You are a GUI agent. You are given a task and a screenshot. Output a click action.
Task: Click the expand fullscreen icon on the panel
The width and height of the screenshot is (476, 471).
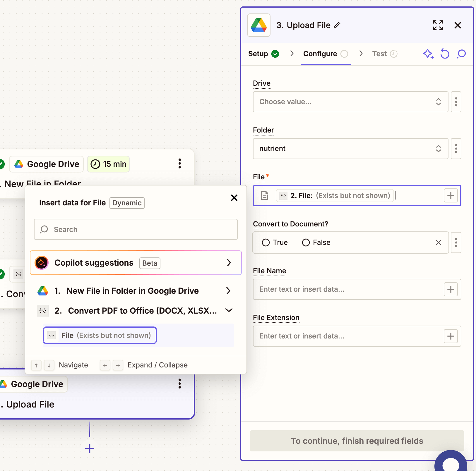[x=438, y=25]
